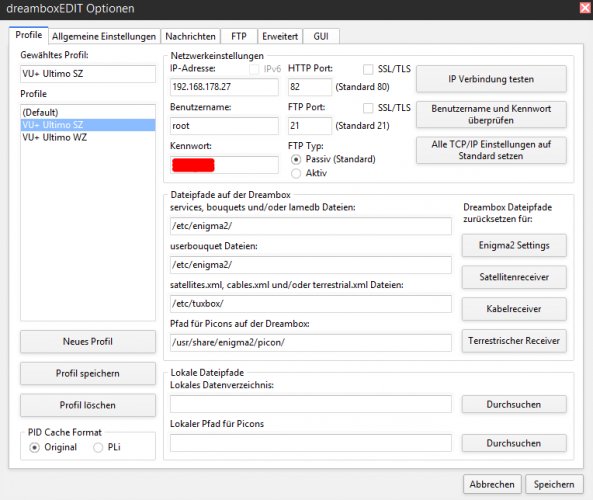593x500 pixels.
Task: Open the Nachrichten tab
Action: tap(190, 37)
